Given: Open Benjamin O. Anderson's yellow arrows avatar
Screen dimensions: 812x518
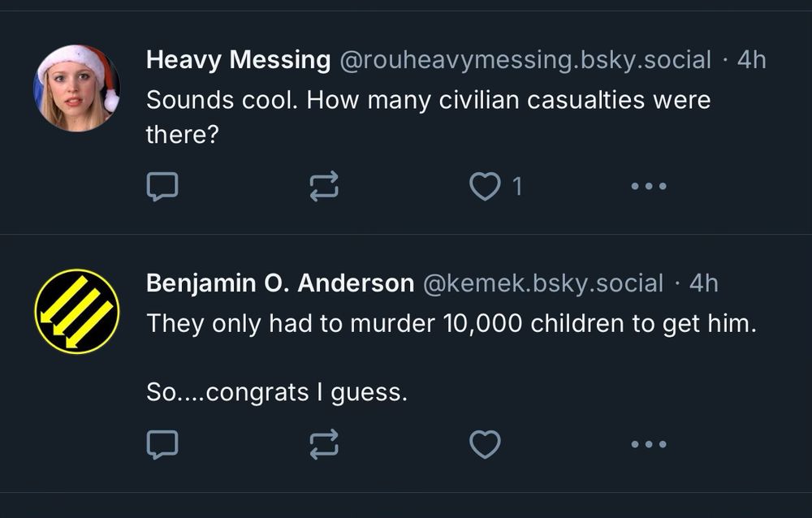Looking at the screenshot, I should (76, 312).
